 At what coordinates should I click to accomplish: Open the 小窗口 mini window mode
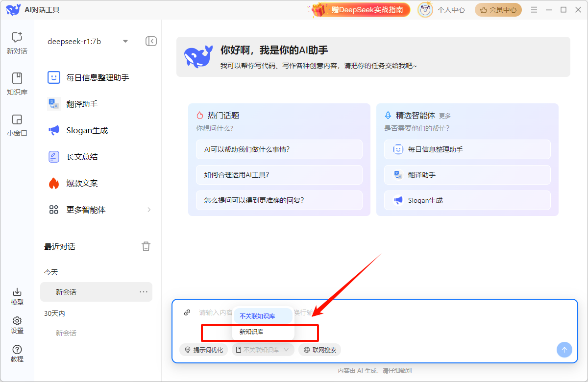[17, 124]
